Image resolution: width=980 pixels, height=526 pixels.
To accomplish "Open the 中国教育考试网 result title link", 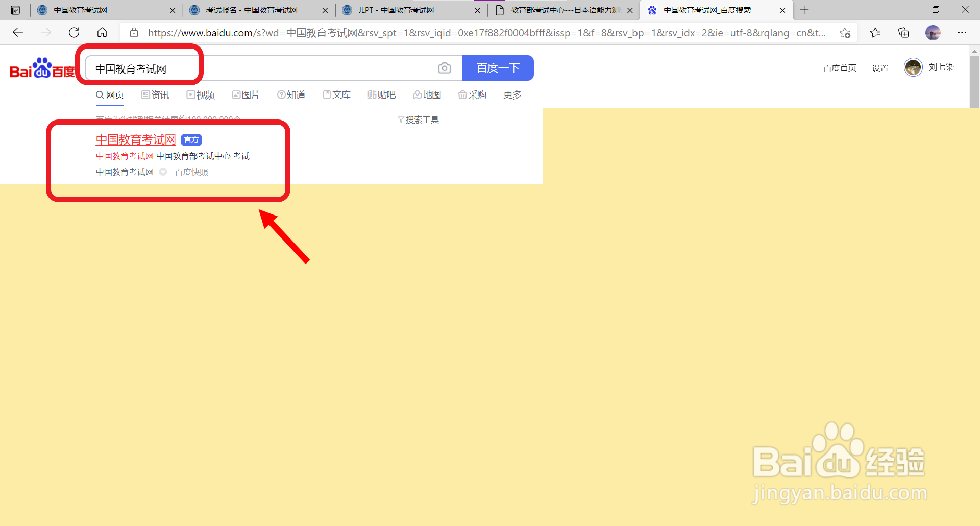I will [x=136, y=139].
